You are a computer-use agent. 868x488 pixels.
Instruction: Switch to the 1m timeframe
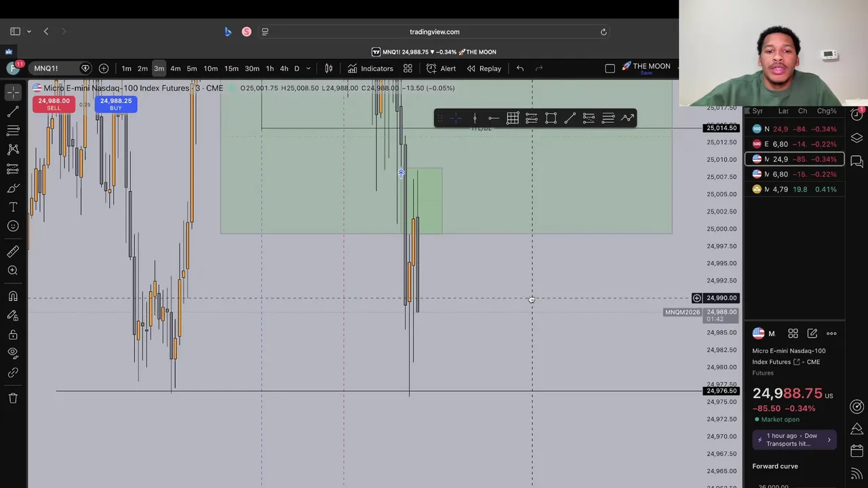coord(126,68)
